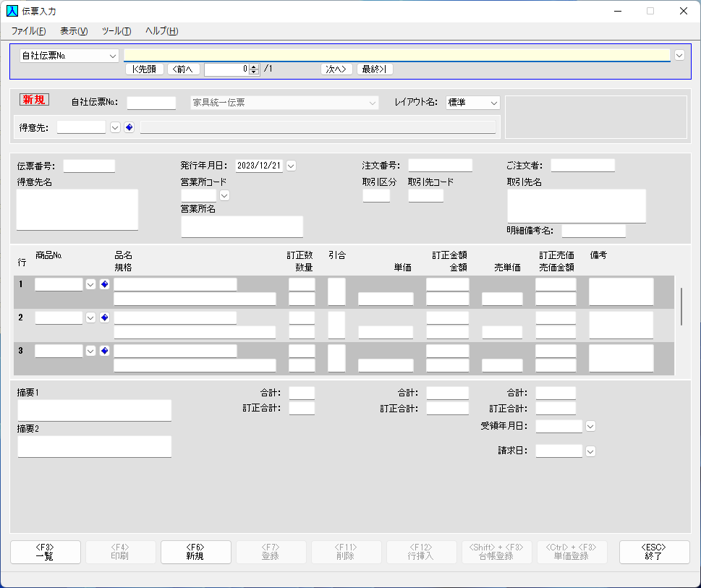Click the vertical scrollbar of the detail rows
Image resolution: width=701 pixels, height=588 pixels.
[681, 307]
